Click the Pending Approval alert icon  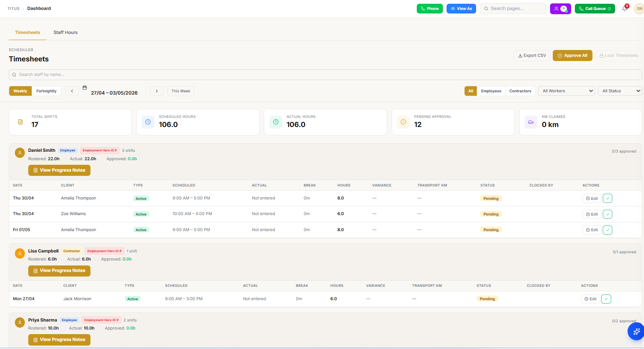(403, 122)
